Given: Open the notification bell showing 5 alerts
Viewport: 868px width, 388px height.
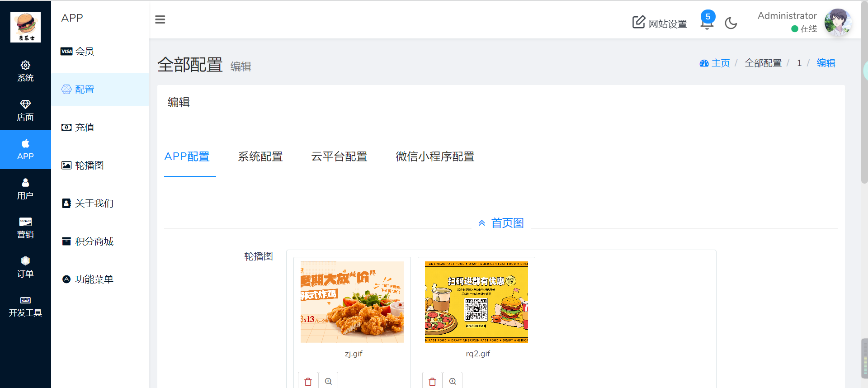Looking at the screenshot, I should point(707,20).
